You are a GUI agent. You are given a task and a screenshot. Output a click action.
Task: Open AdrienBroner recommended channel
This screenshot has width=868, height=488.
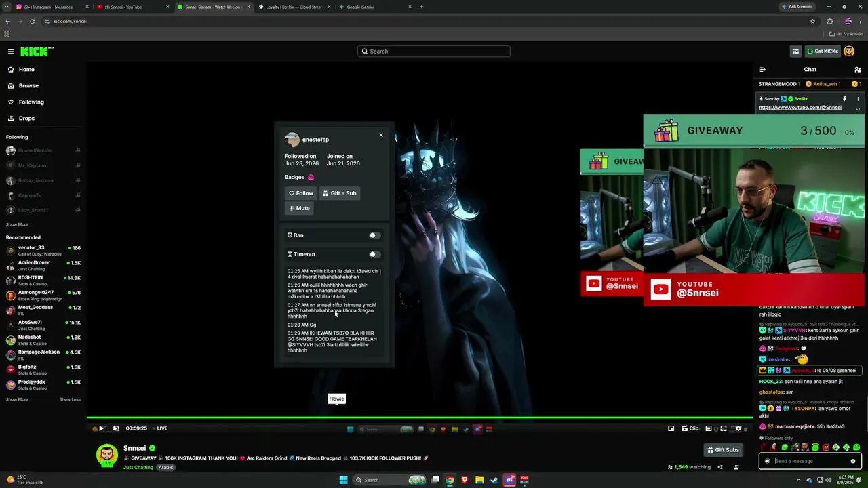point(43,266)
